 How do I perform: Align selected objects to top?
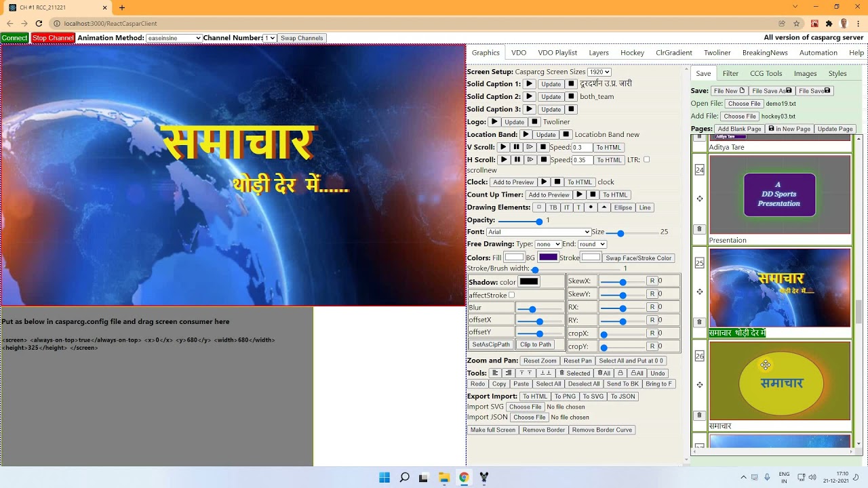click(x=526, y=373)
